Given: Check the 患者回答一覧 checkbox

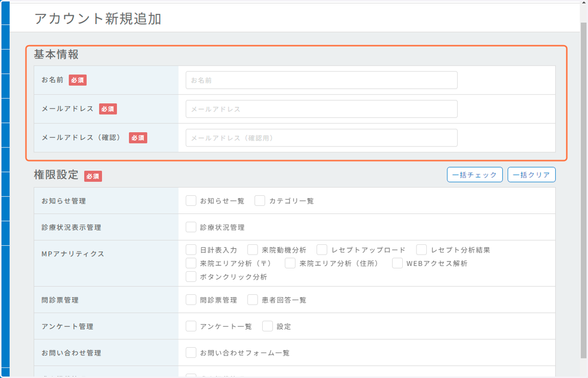Looking at the screenshot, I should (x=252, y=300).
